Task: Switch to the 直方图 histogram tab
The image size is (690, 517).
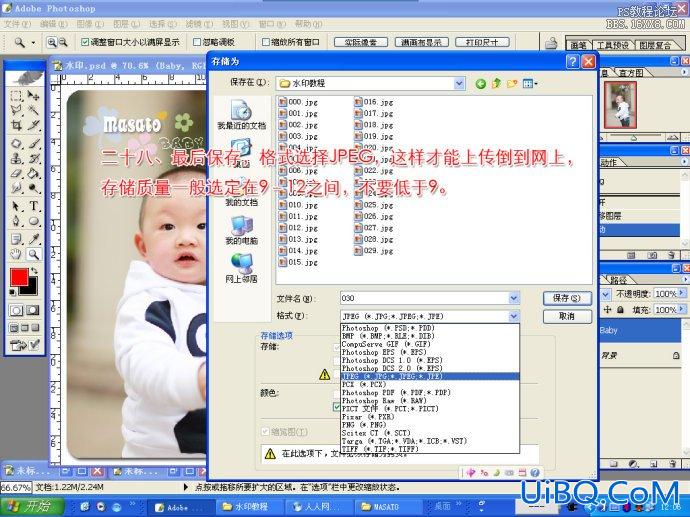Action: point(631,73)
